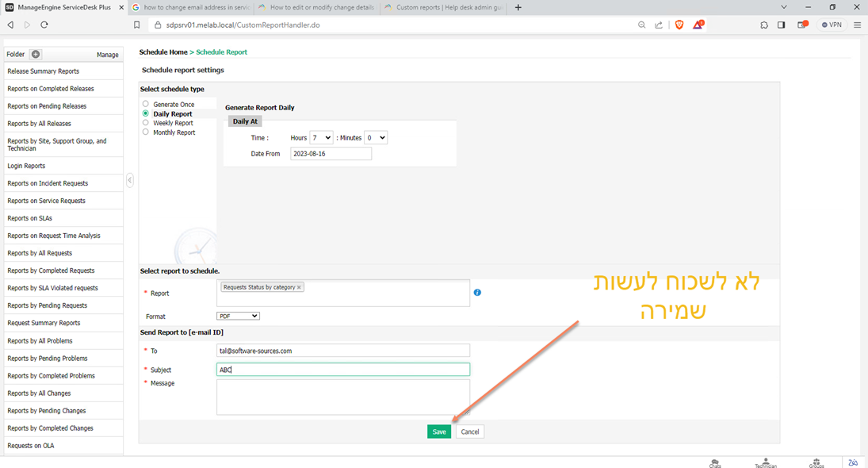Image resolution: width=868 pixels, height=468 pixels.
Task: Open the Chats icon in bottom bar
Action: point(715,463)
